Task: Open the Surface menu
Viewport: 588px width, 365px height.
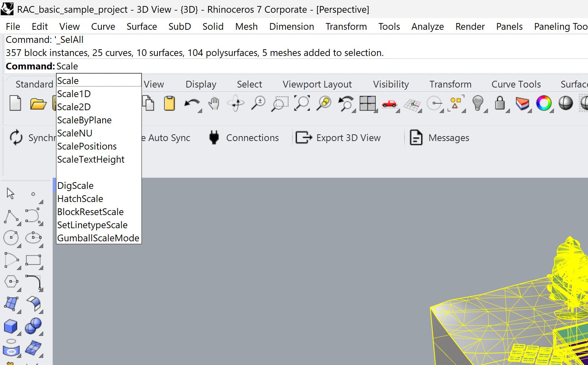Action: [142, 27]
